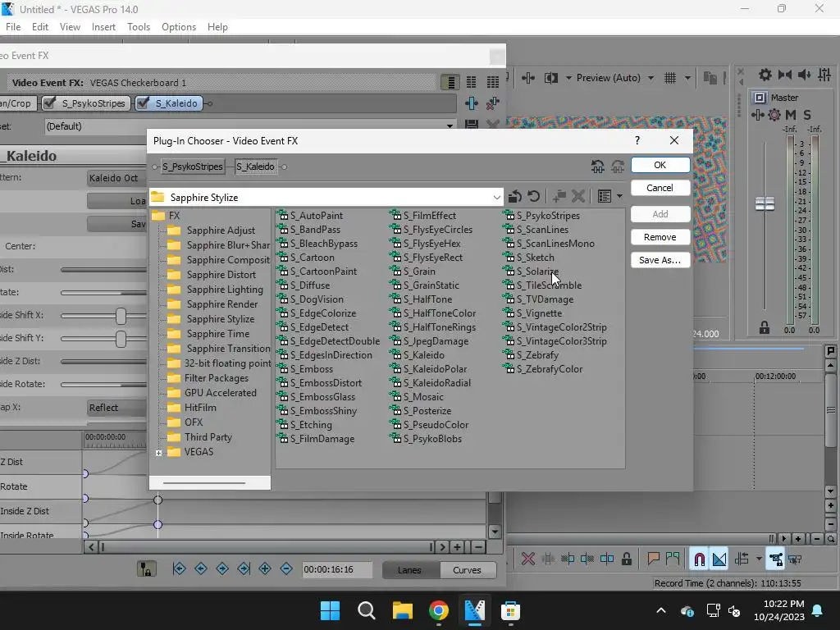
Task: Open File Explorer from the taskbar
Action: click(x=402, y=610)
